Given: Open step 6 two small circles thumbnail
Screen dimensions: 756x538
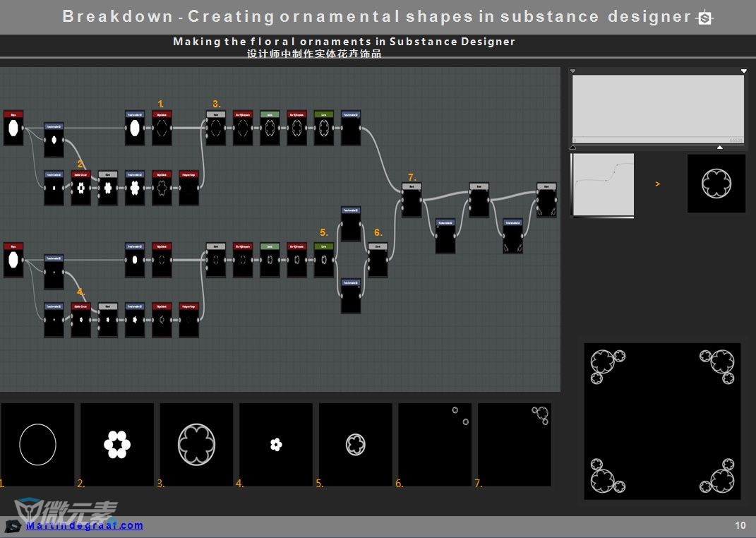Looking at the screenshot, I should pyautogui.click(x=435, y=445).
